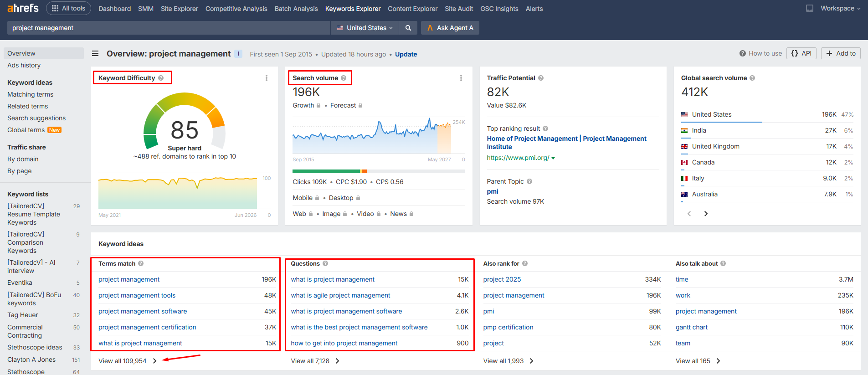868x375 pixels.
Task: Open Keyword Difficulty card options menu
Action: point(267,78)
